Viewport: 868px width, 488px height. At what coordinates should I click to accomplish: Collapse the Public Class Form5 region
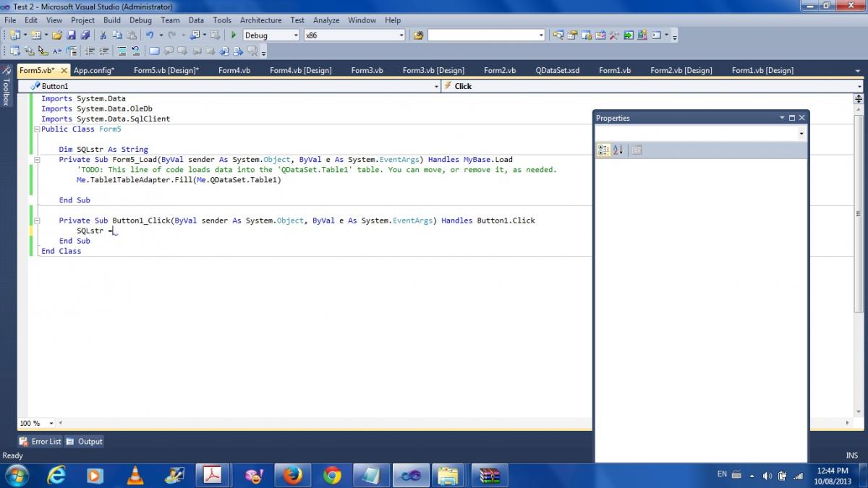[x=37, y=129]
